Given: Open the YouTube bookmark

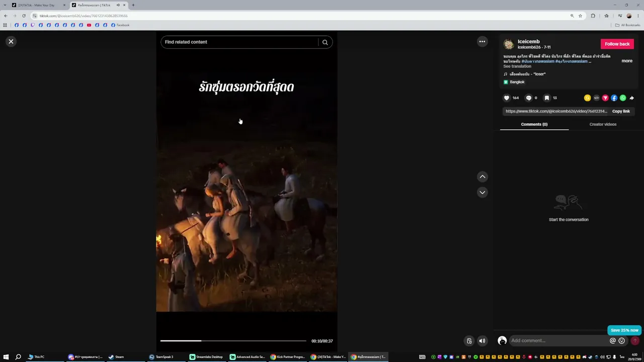Looking at the screenshot, I should [x=89, y=25].
